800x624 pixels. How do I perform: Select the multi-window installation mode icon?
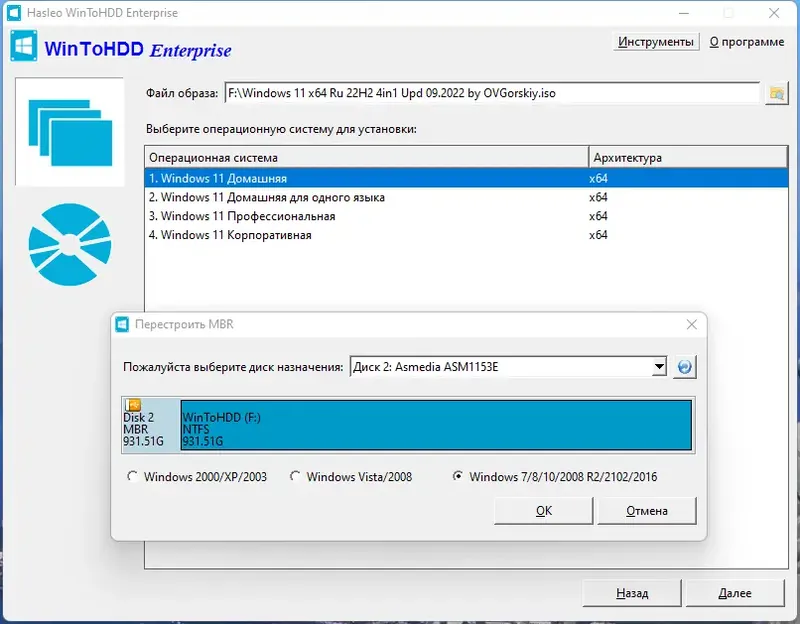pos(70,132)
